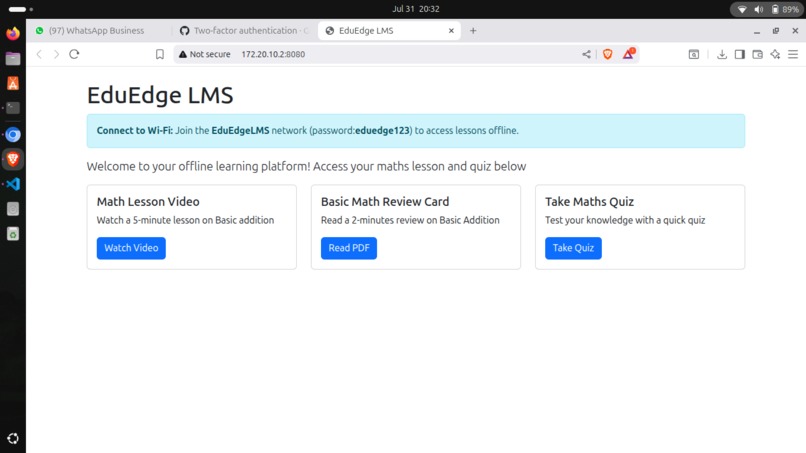Show applications using Ubuntu logo button
Image resolution: width=806 pixels, height=453 pixels.
13,438
